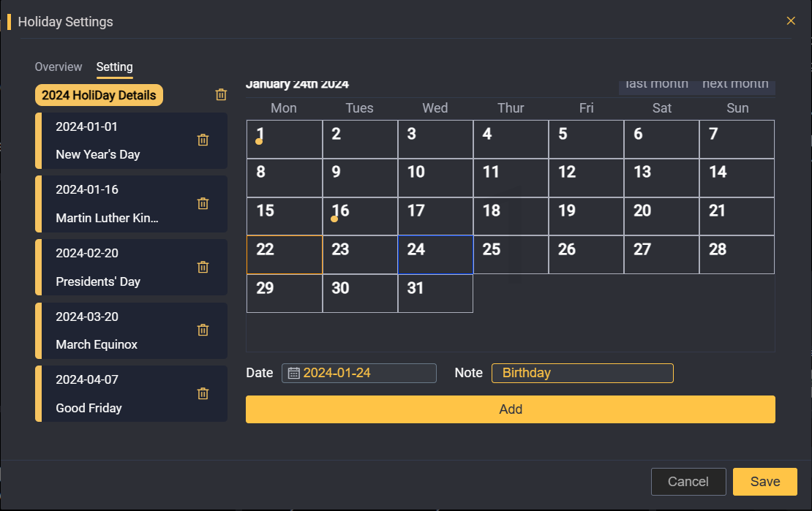Navigate to next month in calendar
The height and width of the screenshot is (511, 812).
point(735,86)
